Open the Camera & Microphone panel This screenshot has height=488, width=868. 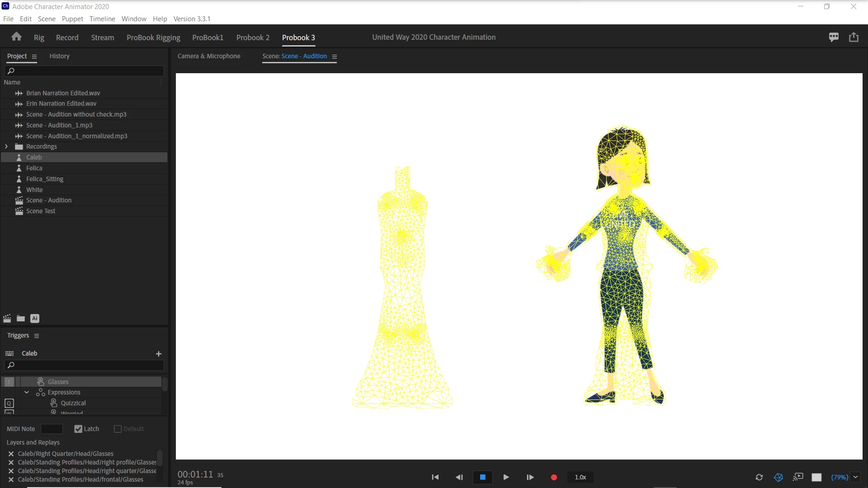pyautogui.click(x=209, y=56)
